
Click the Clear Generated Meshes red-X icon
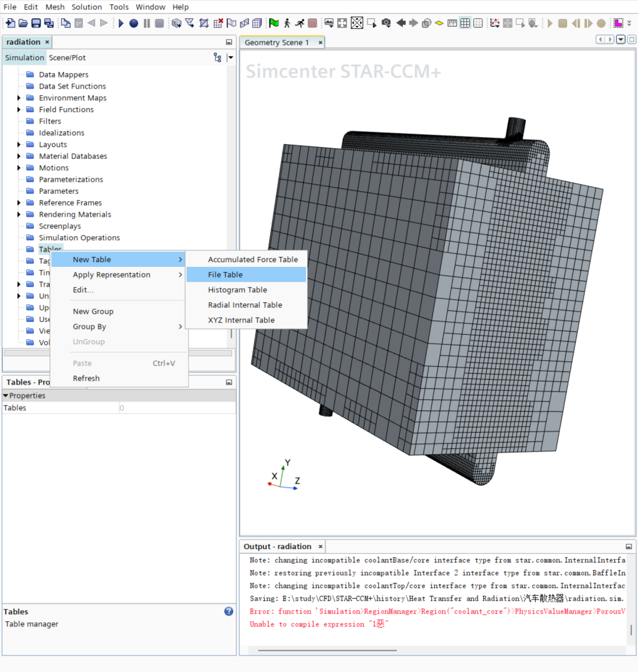tap(218, 23)
